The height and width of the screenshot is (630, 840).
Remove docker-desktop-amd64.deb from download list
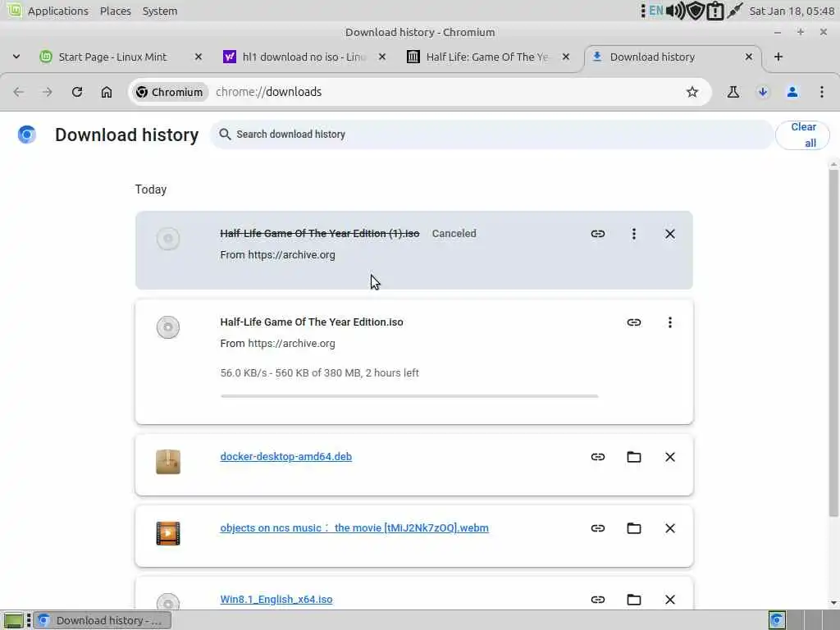[669, 457]
